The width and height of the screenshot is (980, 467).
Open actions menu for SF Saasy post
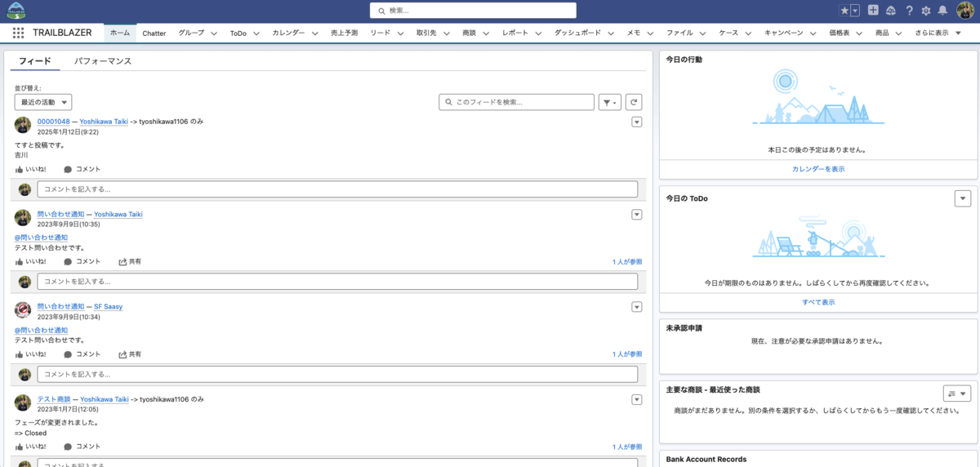click(637, 307)
